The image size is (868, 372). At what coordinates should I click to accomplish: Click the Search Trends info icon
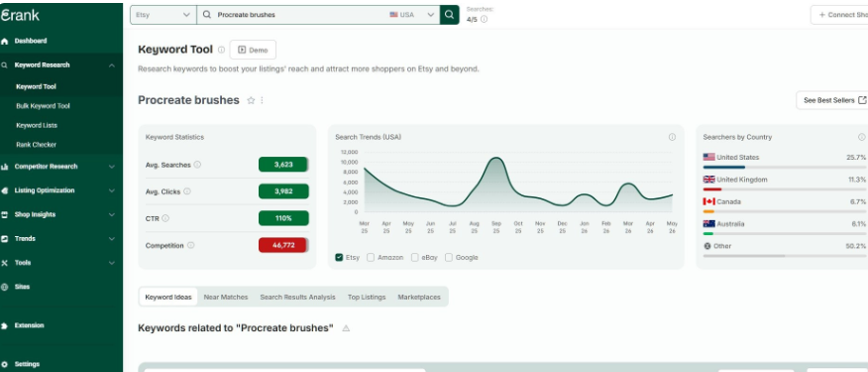(x=672, y=137)
